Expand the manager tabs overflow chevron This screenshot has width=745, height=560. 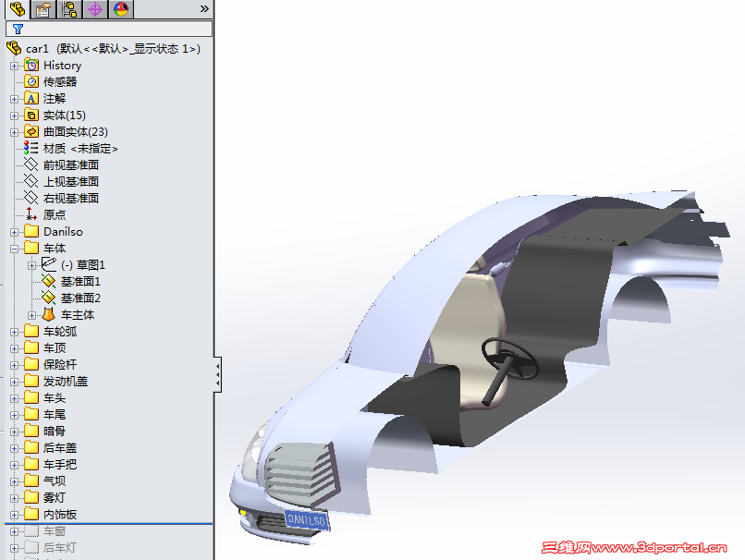(204, 8)
